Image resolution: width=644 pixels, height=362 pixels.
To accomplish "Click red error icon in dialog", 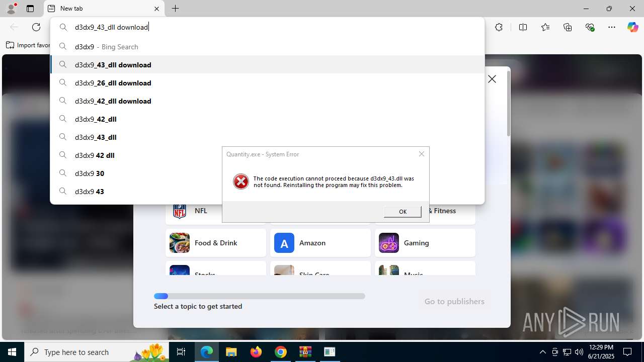I will pos(241,182).
